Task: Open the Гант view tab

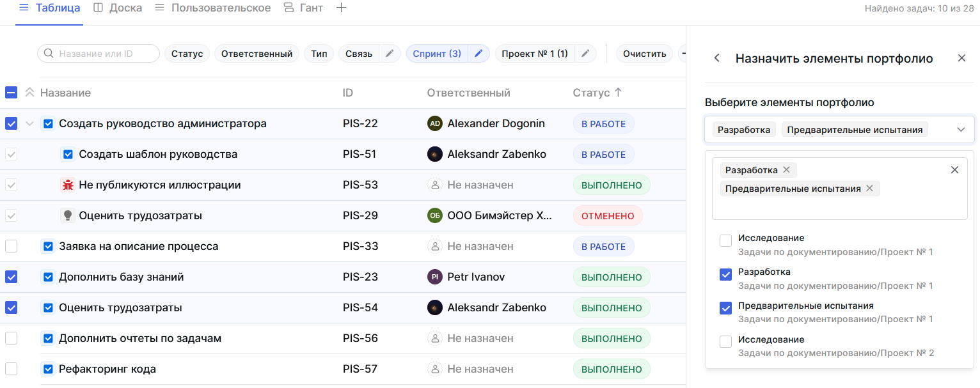Action: pyautogui.click(x=304, y=8)
